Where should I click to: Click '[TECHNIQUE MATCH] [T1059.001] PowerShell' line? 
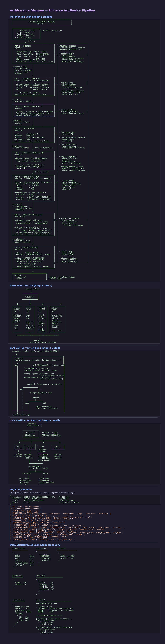coord(54,628)
